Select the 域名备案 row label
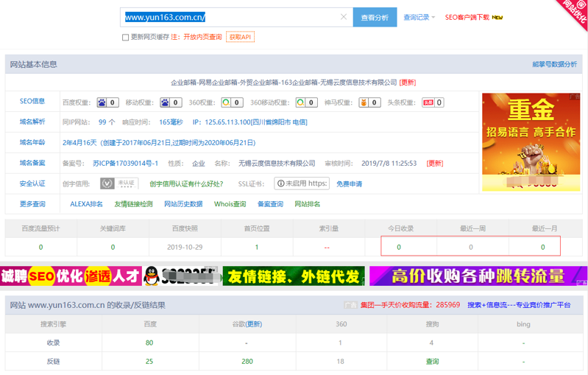 32,163
